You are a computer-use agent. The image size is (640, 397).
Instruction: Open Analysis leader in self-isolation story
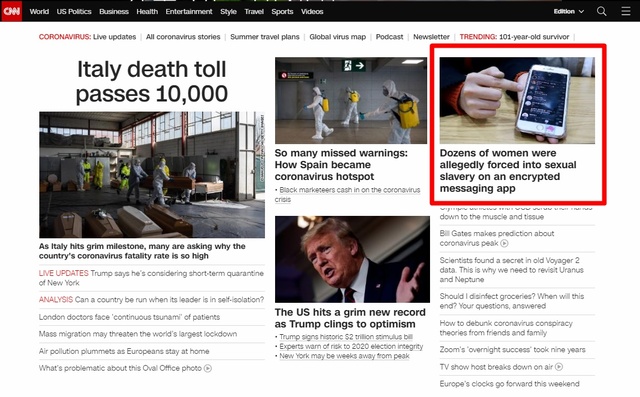151,299
